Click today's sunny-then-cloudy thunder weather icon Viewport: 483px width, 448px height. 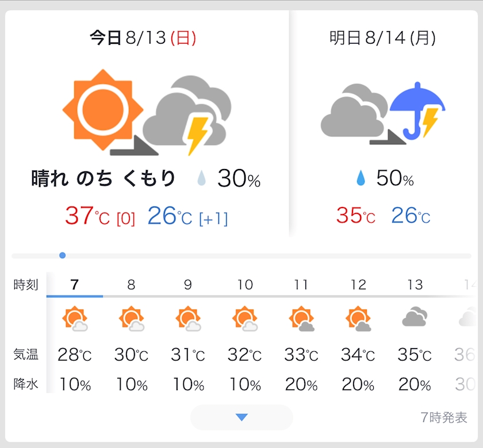click(147, 113)
